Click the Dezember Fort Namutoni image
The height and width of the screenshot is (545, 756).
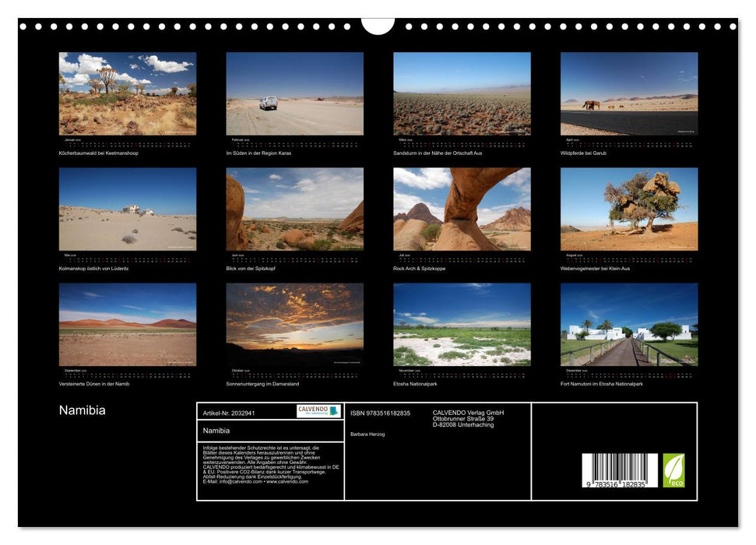click(630, 325)
